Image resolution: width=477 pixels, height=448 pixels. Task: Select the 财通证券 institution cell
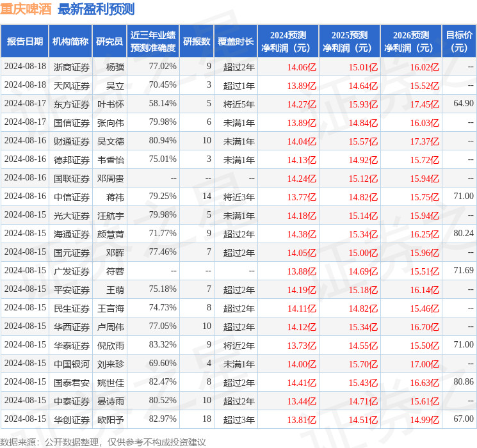coord(72,141)
